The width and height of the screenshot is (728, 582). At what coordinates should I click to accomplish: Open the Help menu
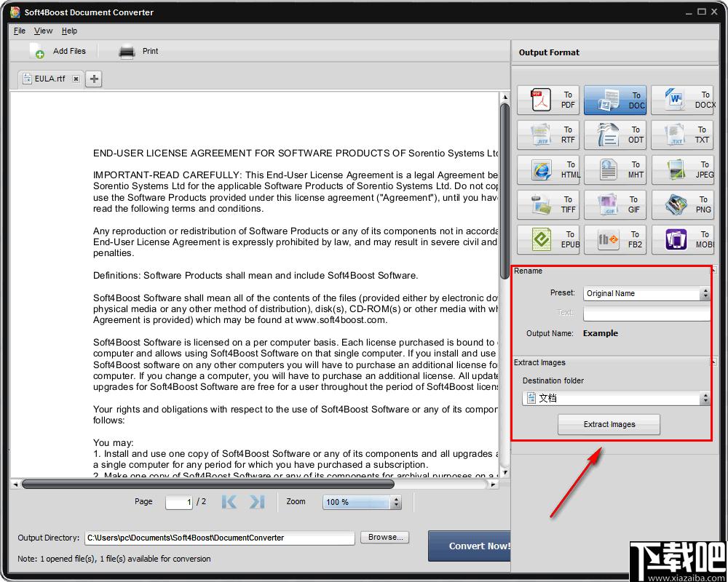point(69,31)
